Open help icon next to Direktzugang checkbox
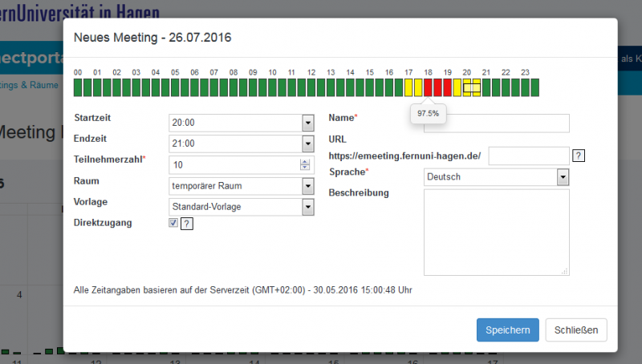This screenshot has height=364, width=642. 187,224
